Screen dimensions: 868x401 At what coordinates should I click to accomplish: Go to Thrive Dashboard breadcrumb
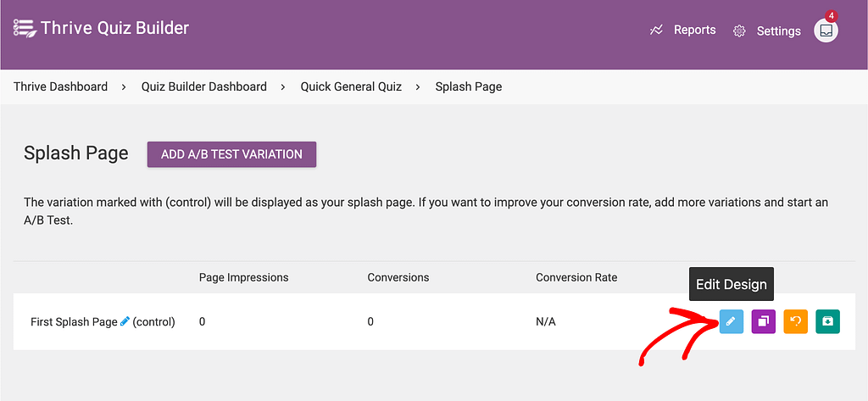pyautogui.click(x=60, y=86)
